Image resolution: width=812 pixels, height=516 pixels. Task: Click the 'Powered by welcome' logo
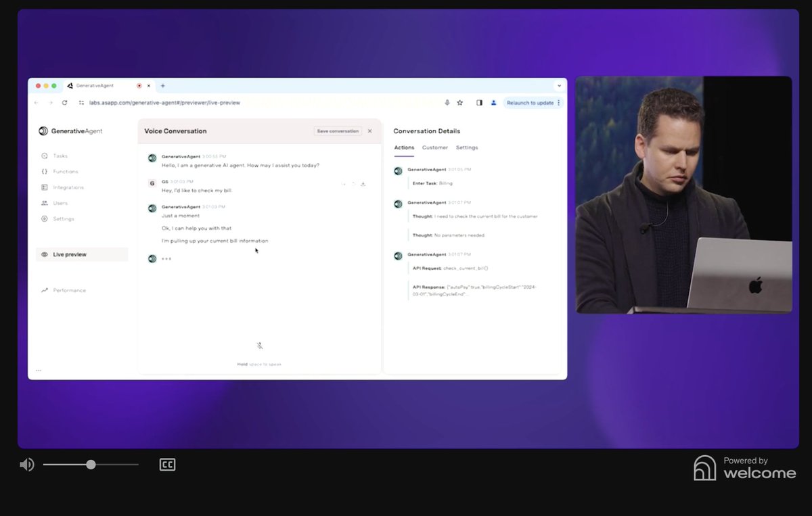[x=744, y=468]
